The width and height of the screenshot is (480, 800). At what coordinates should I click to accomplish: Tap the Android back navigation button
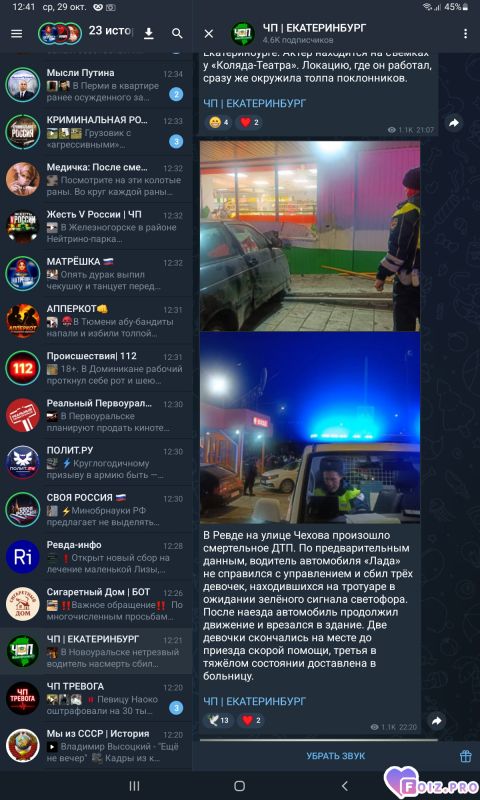pos(344,785)
